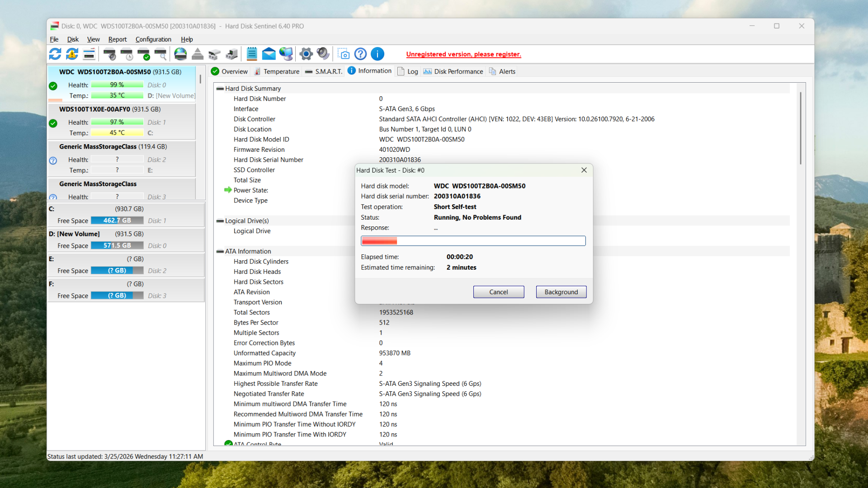The width and height of the screenshot is (868, 488).
Task: Click the speaker sound settings icon
Action: [323, 54]
